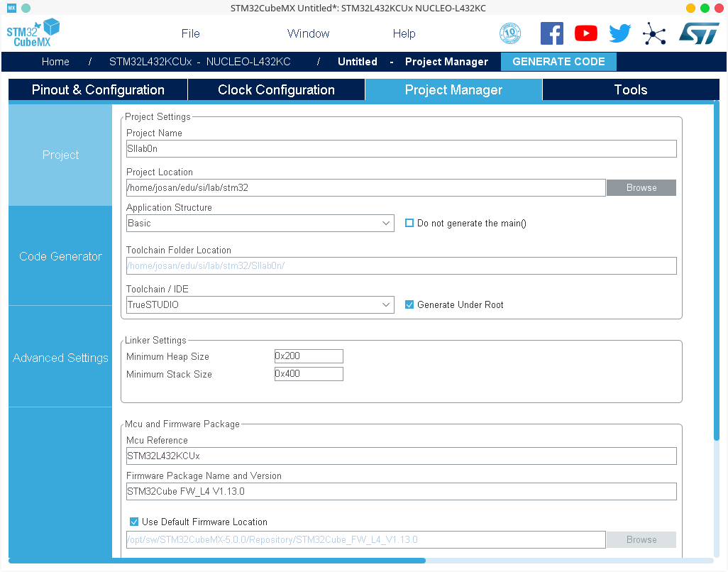
Task: Browse for Project Location
Action: coord(641,187)
